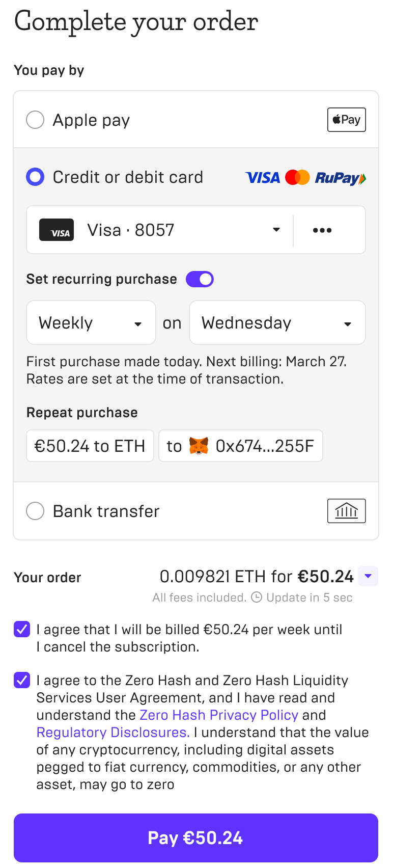Click the clock icon beside Update timer
Viewport: 393px width, 868px height.
coord(257,597)
